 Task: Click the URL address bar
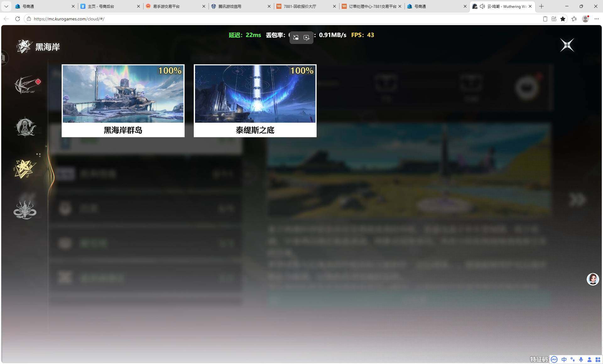pos(283,19)
